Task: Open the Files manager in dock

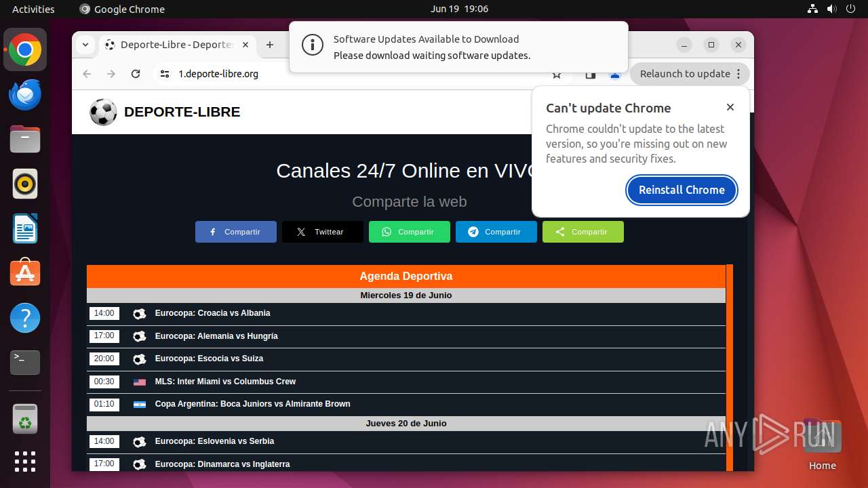Action: click(x=25, y=139)
